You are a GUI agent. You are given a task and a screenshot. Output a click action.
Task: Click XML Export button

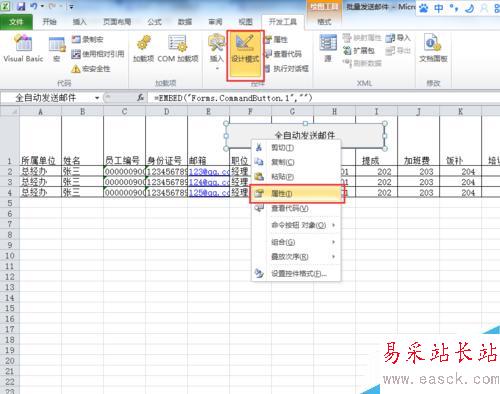[398, 51]
